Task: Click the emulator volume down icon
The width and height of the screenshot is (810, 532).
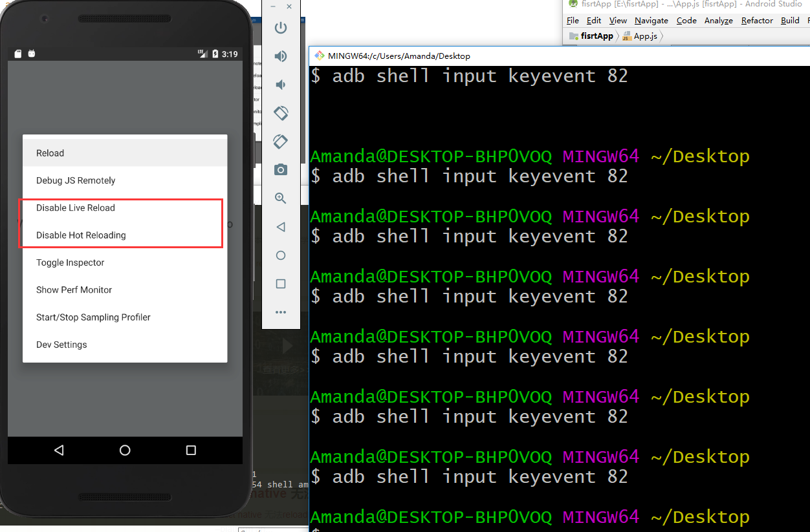Action: tap(281, 85)
